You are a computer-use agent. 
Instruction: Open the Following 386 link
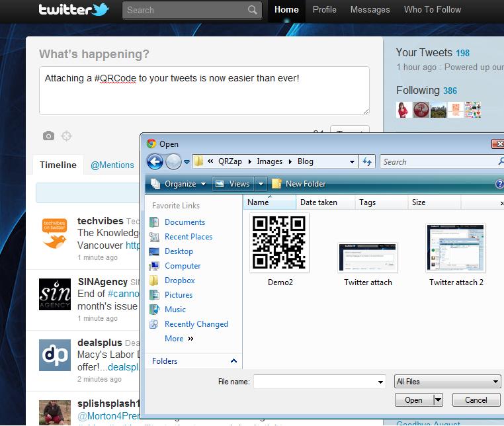click(x=426, y=91)
